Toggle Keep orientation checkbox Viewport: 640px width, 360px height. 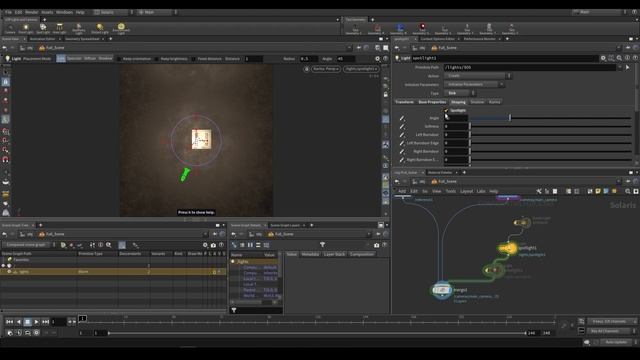point(119,59)
